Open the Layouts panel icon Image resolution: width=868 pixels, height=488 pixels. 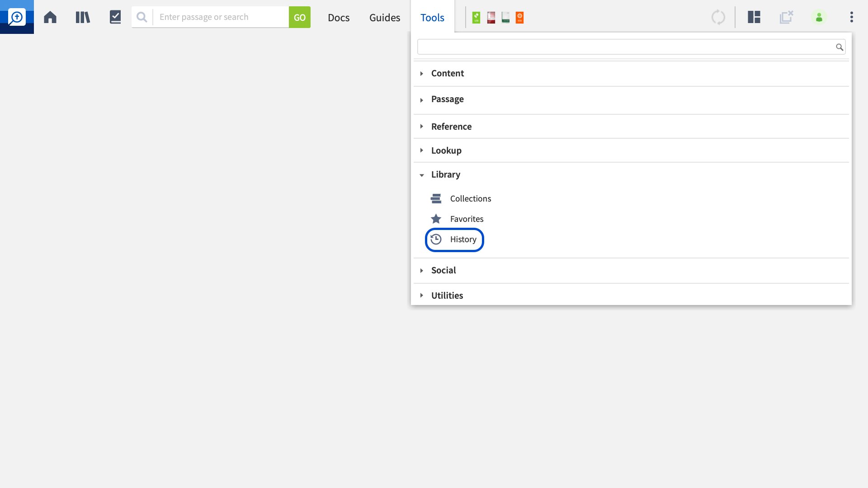tap(754, 17)
